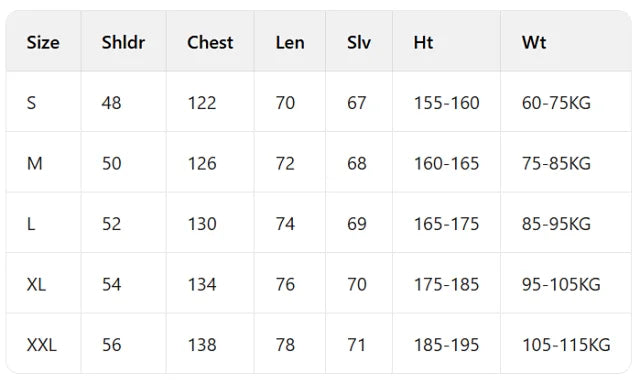
Task: Select the Ht column header
Action: click(x=423, y=42)
